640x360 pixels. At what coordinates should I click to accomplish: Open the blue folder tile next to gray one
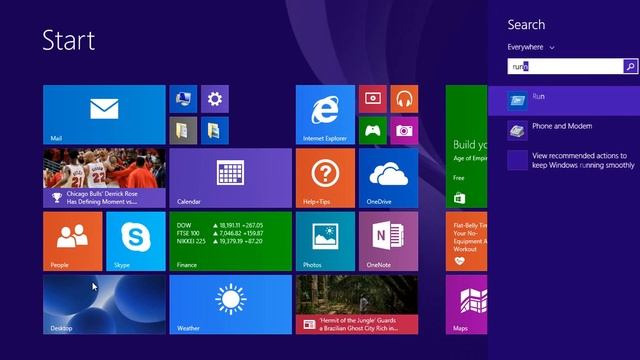215,131
